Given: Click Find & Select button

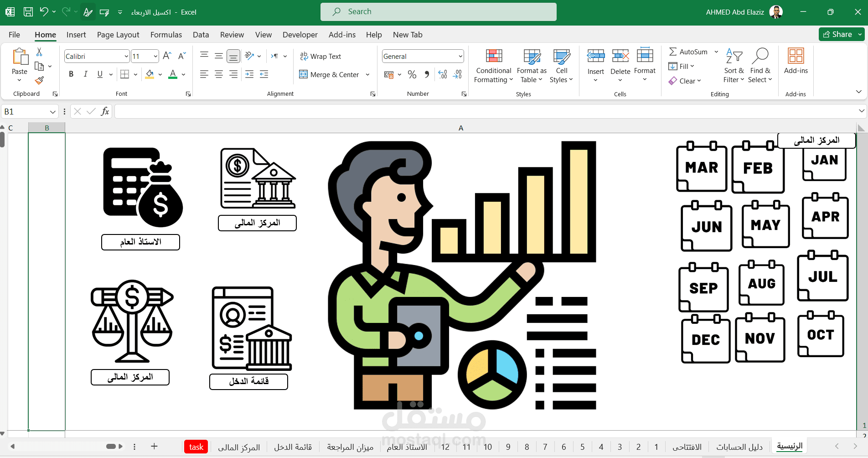Looking at the screenshot, I should coord(760,66).
